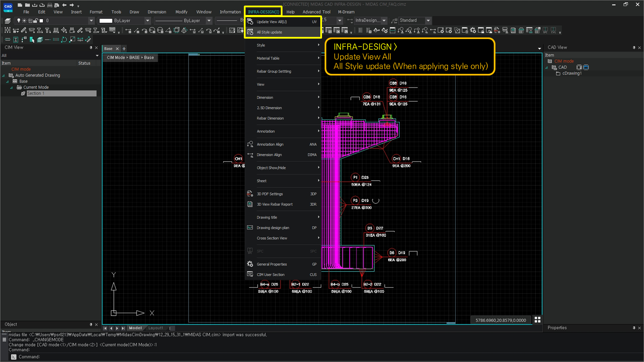Image resolution: width=644 pixels, height=362 pixels.
Task: Switch to the Layout1 tab
Action: [x=155, y=328]
